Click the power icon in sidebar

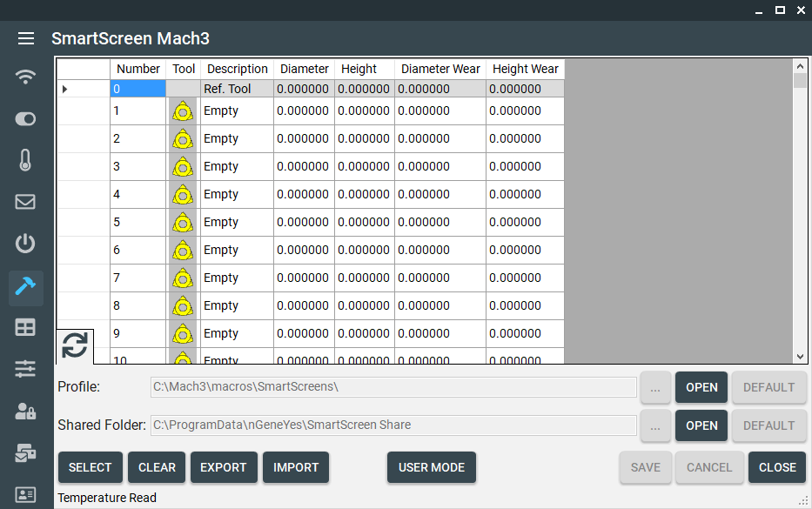pyautogui.click(x=26, y=244)
